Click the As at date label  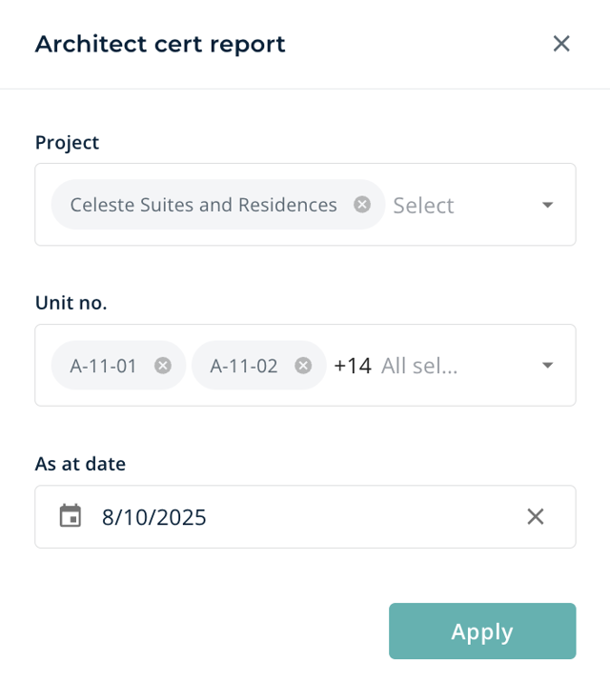(80, 464)
